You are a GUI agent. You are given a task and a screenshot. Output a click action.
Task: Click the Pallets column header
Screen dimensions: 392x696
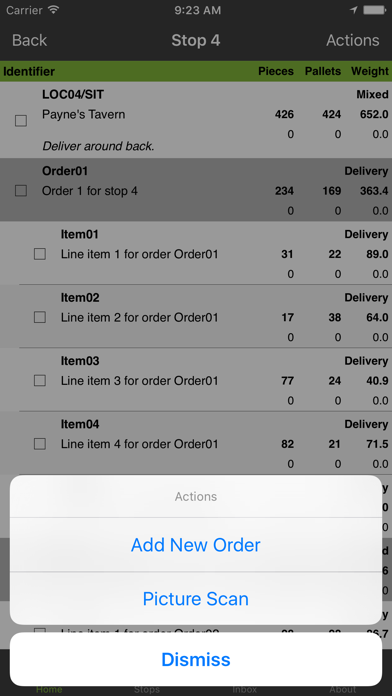323,71
